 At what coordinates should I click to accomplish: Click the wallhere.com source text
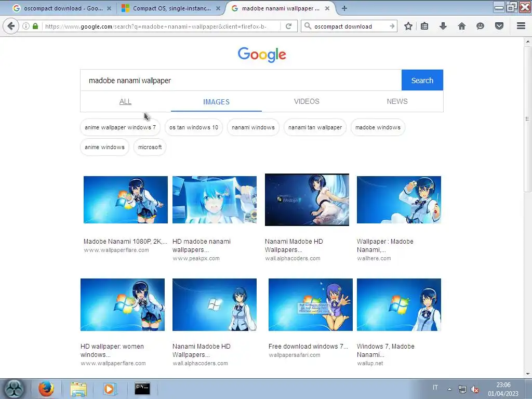374,259
